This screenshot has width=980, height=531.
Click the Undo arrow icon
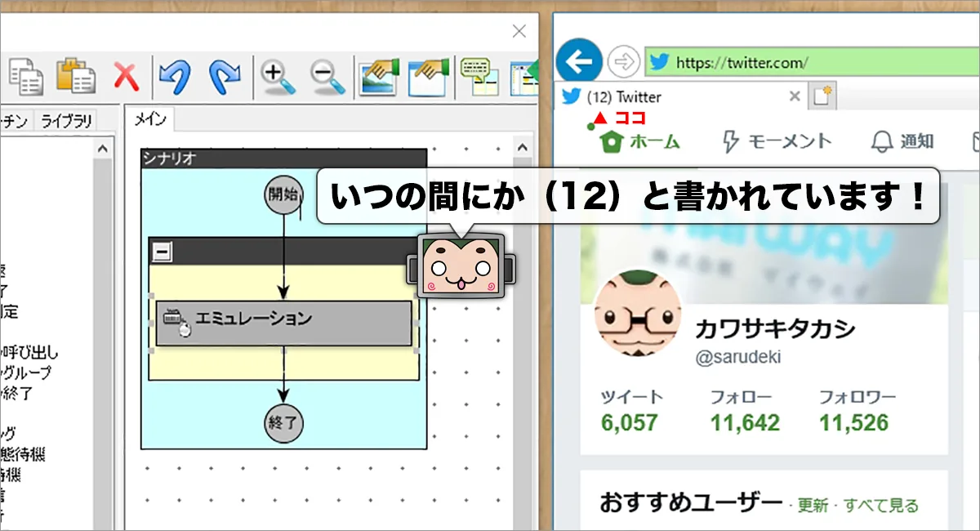[175, 77]
